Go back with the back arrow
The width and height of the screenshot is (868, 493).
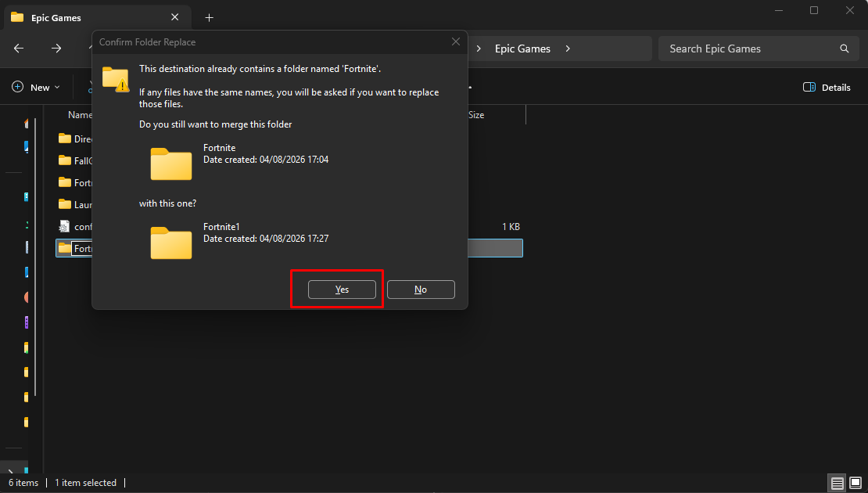[x=19, y=49]
